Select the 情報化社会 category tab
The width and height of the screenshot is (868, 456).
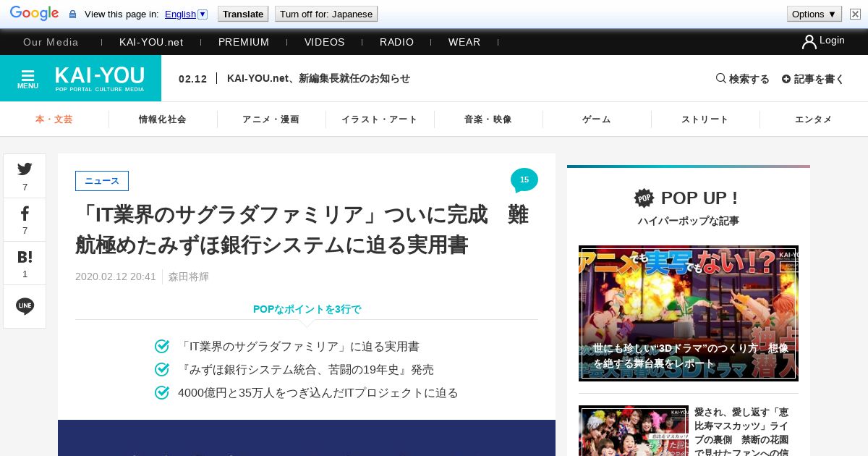pos(163,119)
